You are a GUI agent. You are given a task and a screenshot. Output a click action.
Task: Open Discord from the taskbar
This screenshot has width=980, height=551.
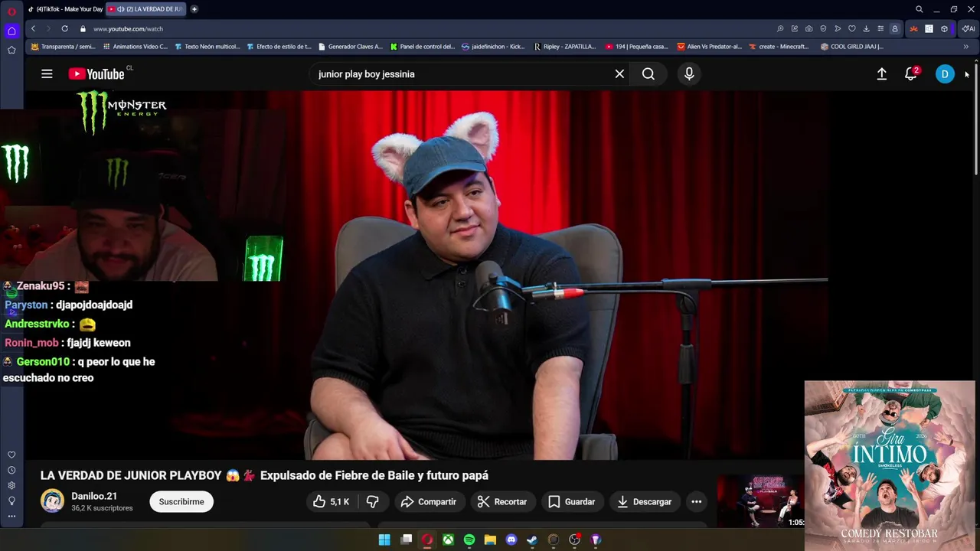[x=511, y=540]
